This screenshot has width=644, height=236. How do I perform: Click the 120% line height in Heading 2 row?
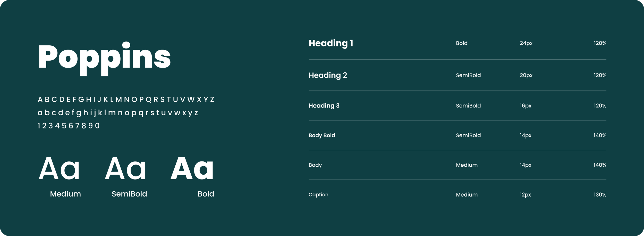click(x=600, y=75)
